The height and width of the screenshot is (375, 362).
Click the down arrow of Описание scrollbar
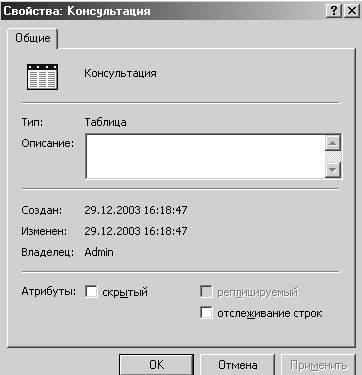click(x=333, y=170)
